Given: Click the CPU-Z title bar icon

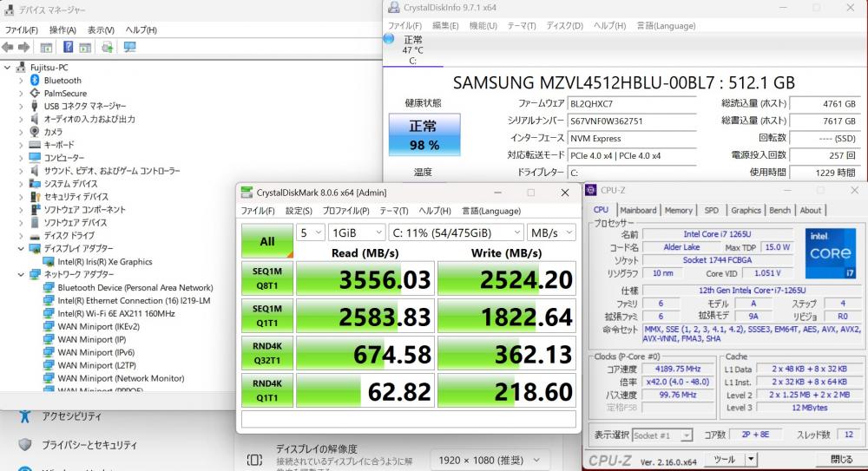Looking at the screenshot, I should point(590,190).
